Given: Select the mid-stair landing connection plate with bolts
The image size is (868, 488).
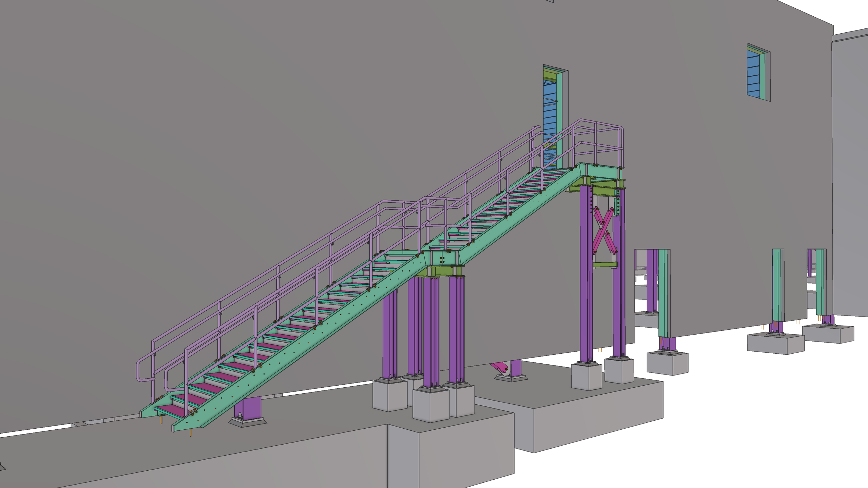Looking at the screenshot, I should [442, 259].
